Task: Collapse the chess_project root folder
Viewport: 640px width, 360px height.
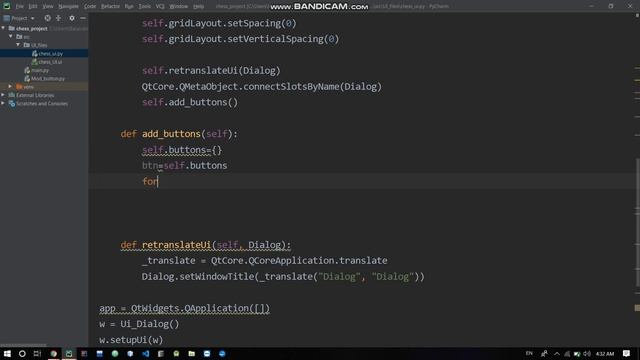Action: [4, 28]
